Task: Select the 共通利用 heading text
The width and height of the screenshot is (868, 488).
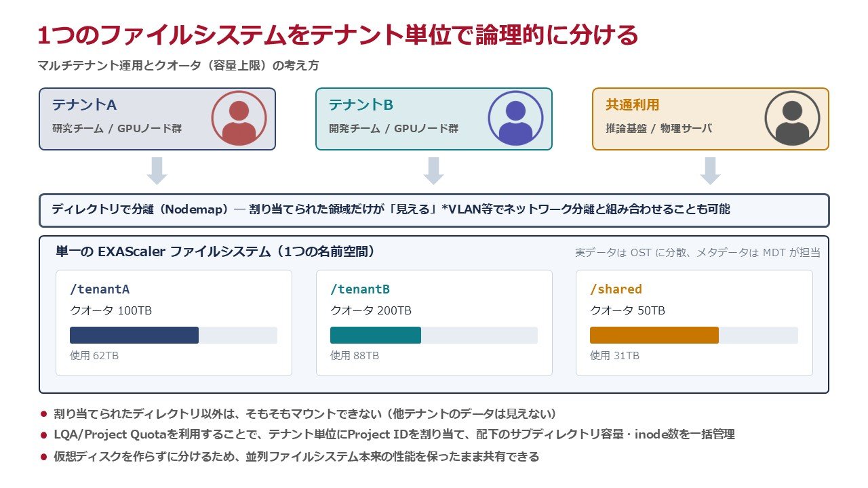Action: pyautogui.click(x=632, y=105)
